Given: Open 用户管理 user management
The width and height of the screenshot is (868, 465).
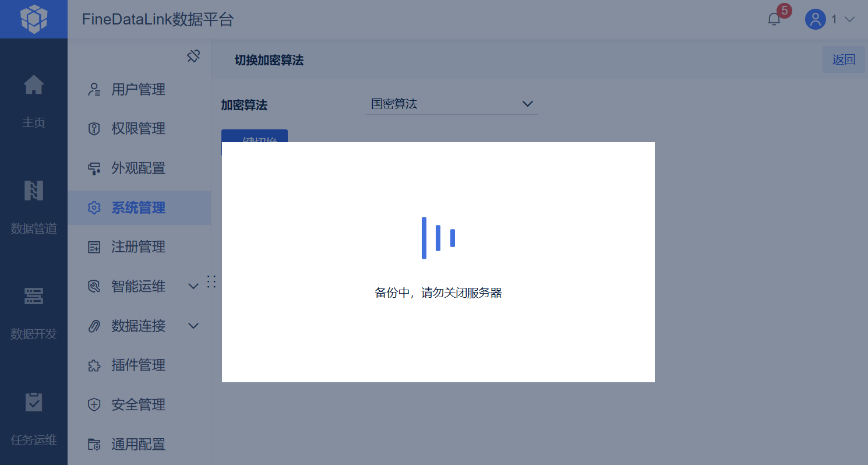Looking at the screenshot, I should coord(139,89).
